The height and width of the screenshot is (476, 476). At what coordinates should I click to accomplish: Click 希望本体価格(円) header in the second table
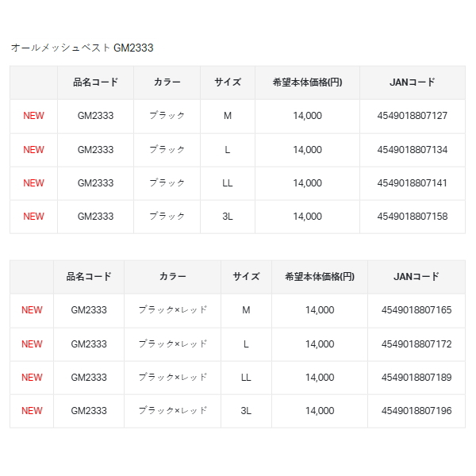point(320,277)
